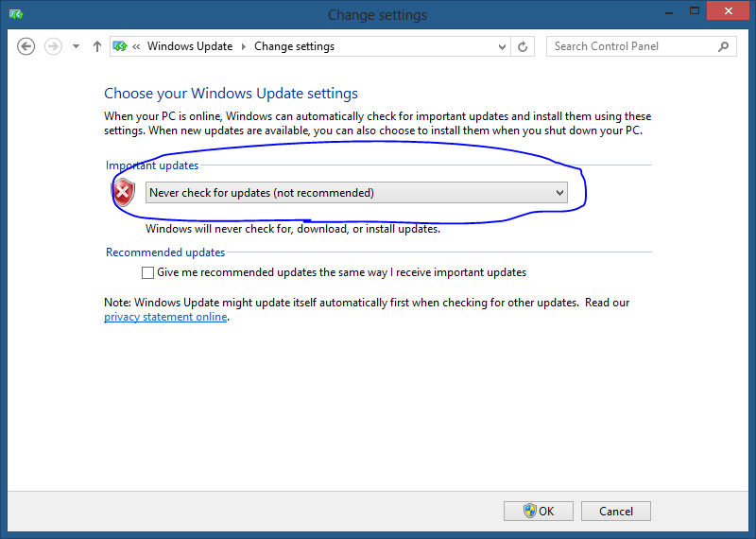Select Change settings breadcrumb
The height and width of the screenshot is (539, 756).
pyautogui.click(x=294, y=46)
